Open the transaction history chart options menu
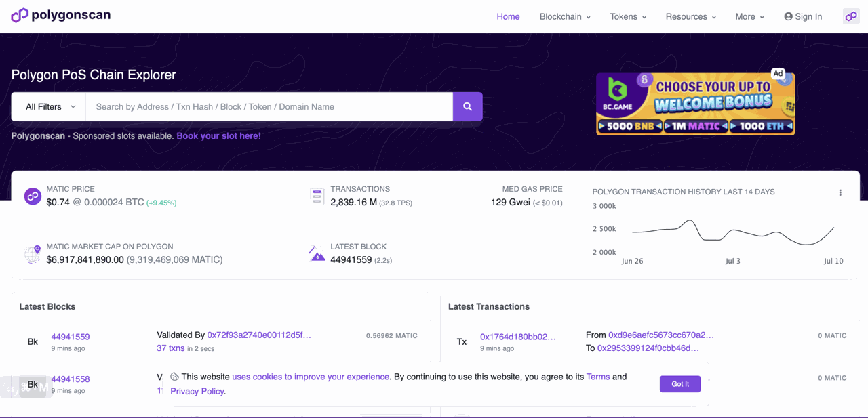The image size is (868, 418). (840, 192)
